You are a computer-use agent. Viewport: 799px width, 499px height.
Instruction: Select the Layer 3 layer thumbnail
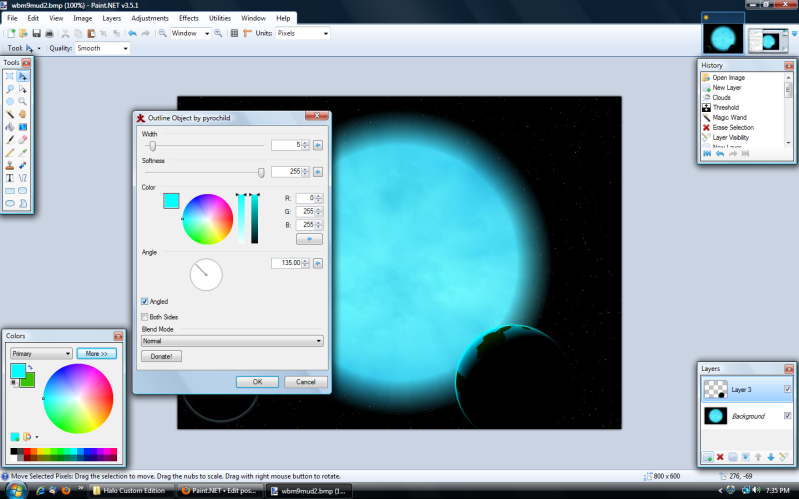715,389
